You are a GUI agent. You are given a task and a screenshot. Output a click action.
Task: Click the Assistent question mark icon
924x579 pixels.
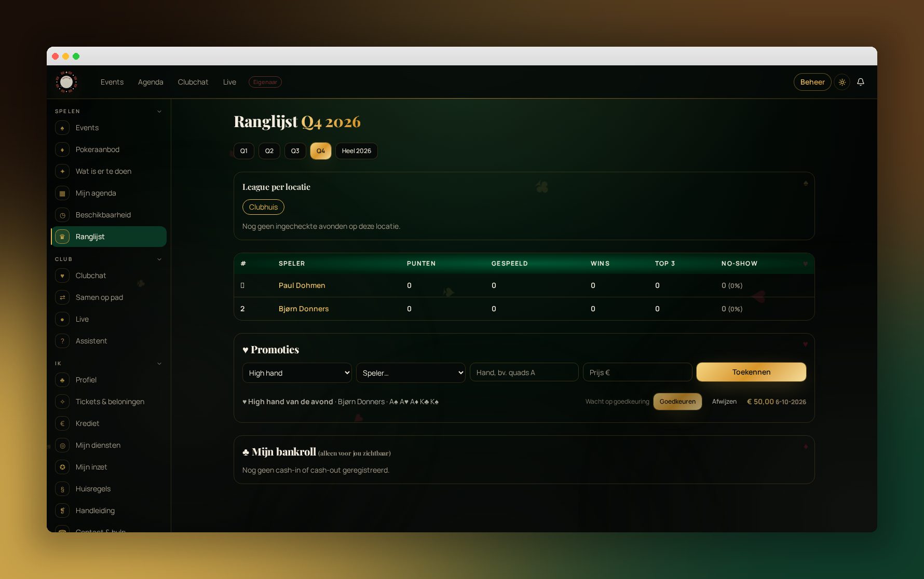point(62,341)
